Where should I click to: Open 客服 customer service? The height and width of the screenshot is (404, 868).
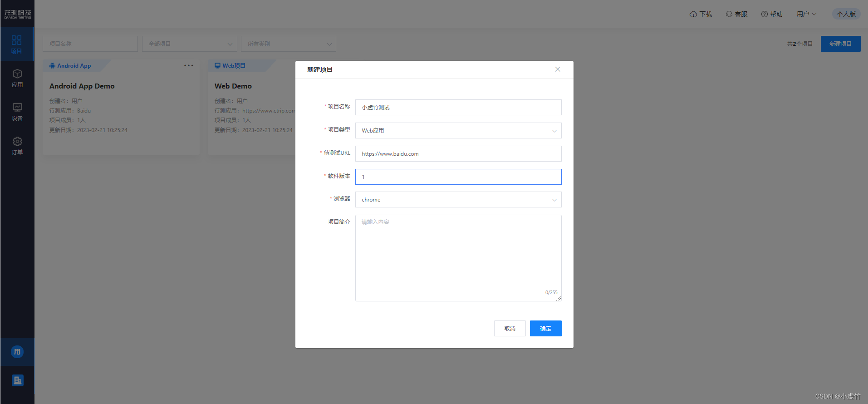[x=736, y=14]
